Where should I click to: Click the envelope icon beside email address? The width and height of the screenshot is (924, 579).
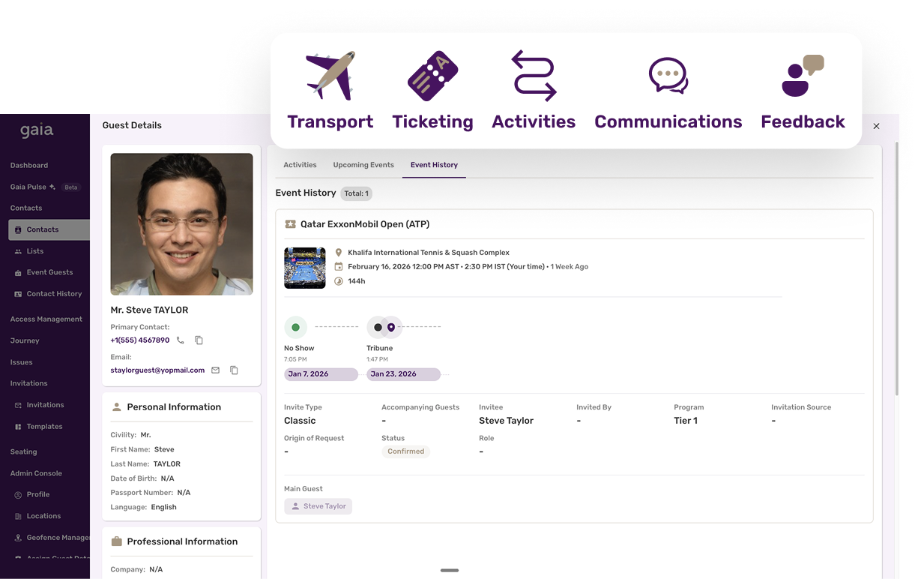coord(216,370)
